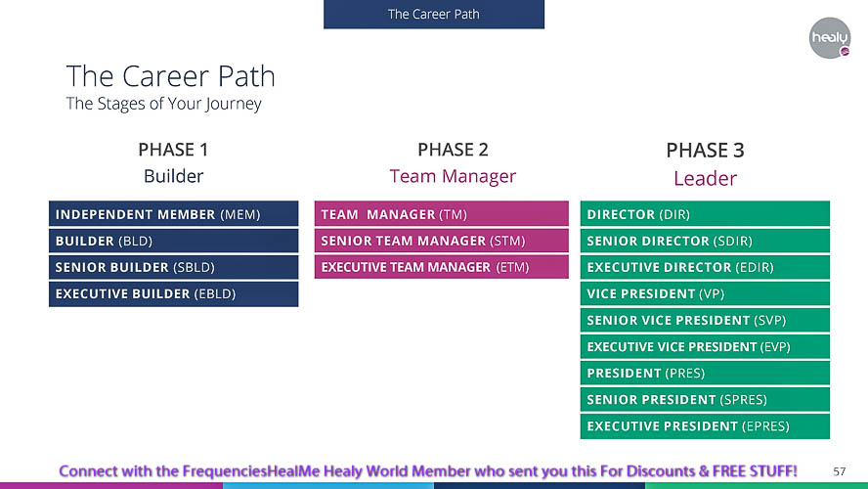Choose Executive President (EPRES) bar

pyautogui.click(x=705, y=425)
